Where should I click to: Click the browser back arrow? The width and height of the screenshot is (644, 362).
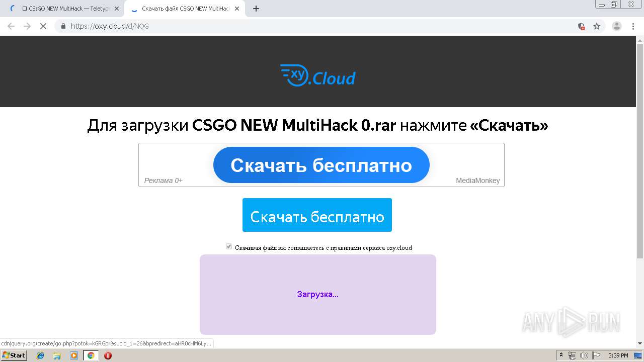(11, 26)
